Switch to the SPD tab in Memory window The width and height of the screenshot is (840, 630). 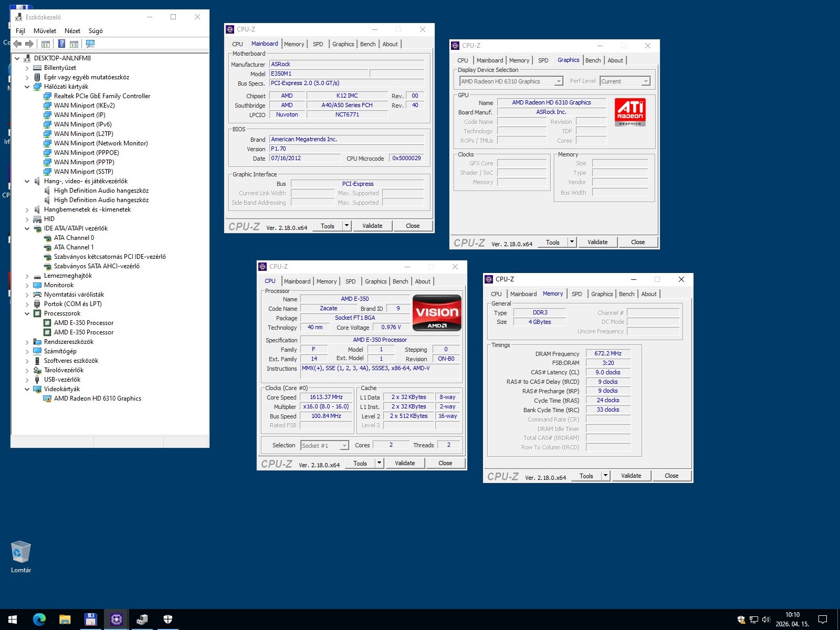tap(576, 294)
